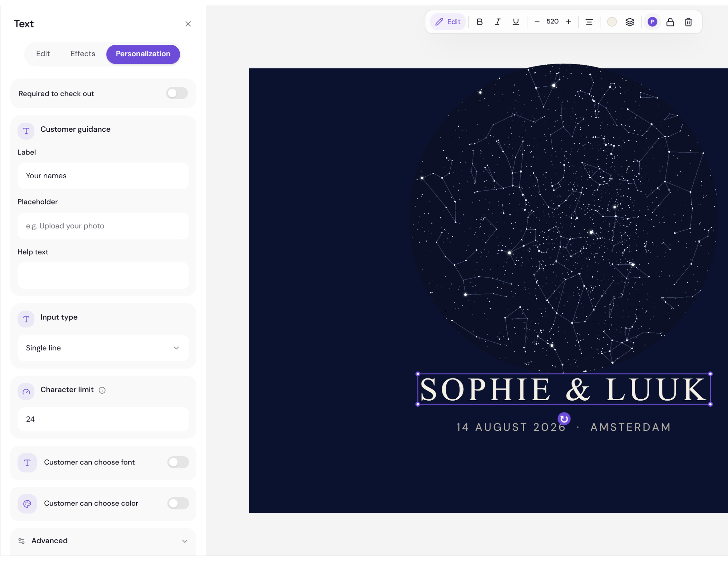The height and width of the screenshot is (577, 728).
Task: Lock the selected text element
Action: (x=670, y=22)
